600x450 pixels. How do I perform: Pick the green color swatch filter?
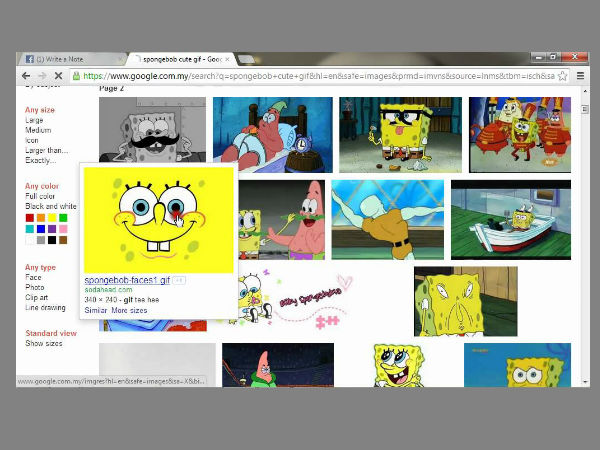click(63, 218)
